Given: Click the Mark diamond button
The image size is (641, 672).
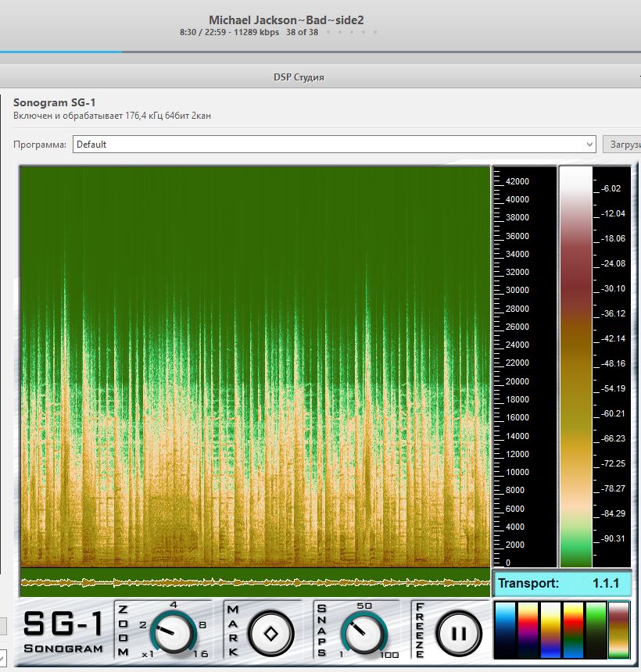Looking at the screenshot, I should [269, 631].
